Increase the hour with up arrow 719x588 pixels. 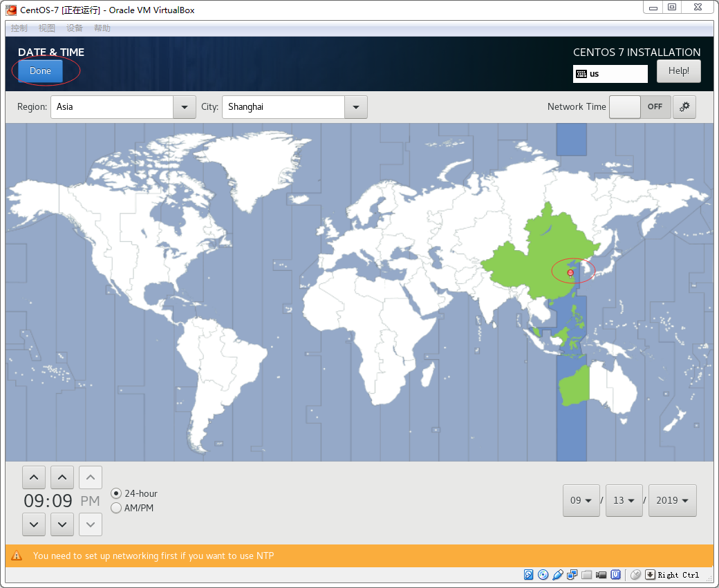click(x=34, y=477)
